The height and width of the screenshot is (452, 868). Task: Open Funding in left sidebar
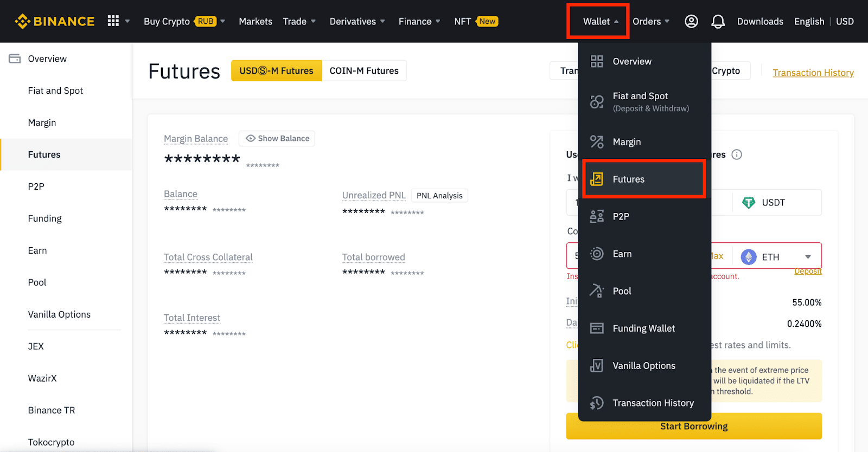click(x=44, y=218)
